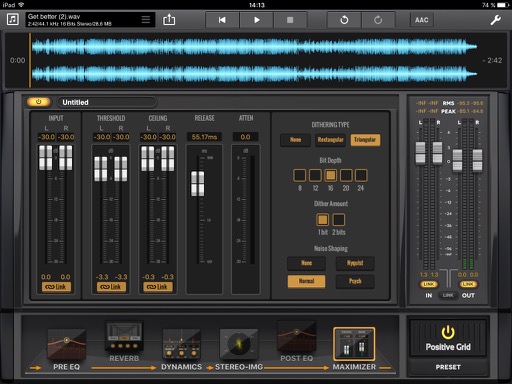Choose the 12 bit depth box

315,175
